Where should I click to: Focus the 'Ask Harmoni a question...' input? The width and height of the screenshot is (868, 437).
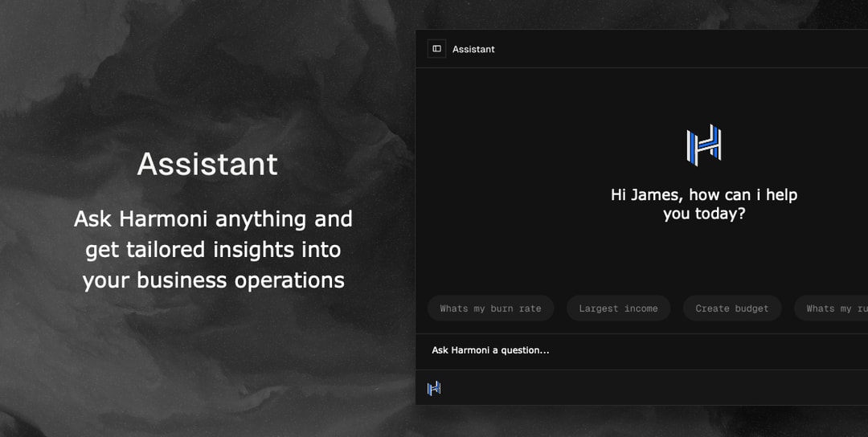pyautogui.click(x=642, y=351)
